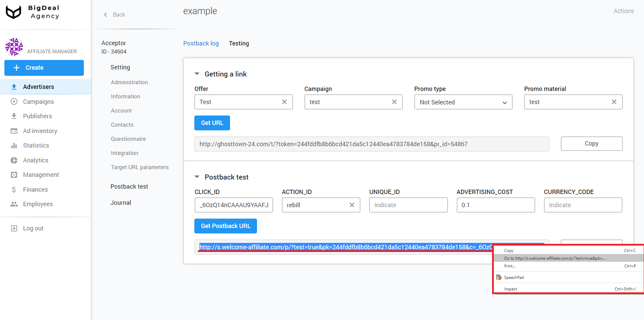Clear the Test offer selection
The width and height of the screenshot is (644, 320).
(284, 102)
